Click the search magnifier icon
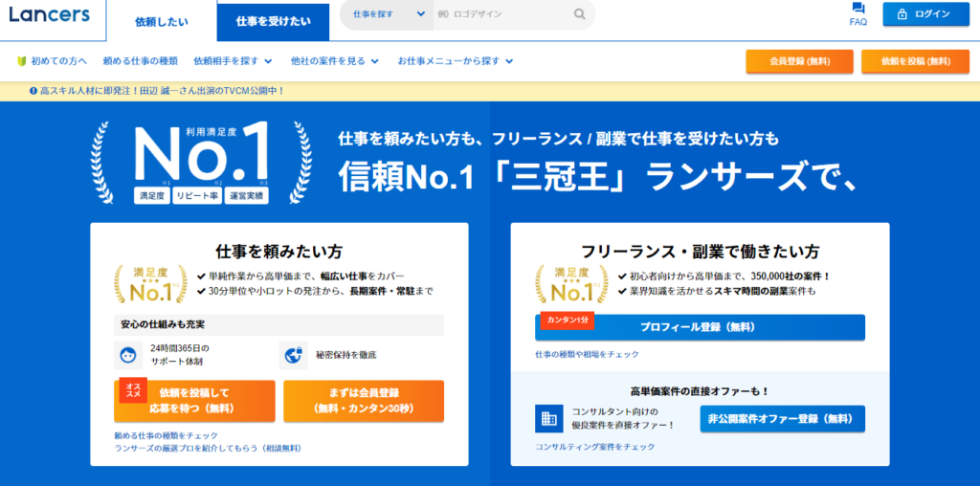980x486 pixels. 580,14
